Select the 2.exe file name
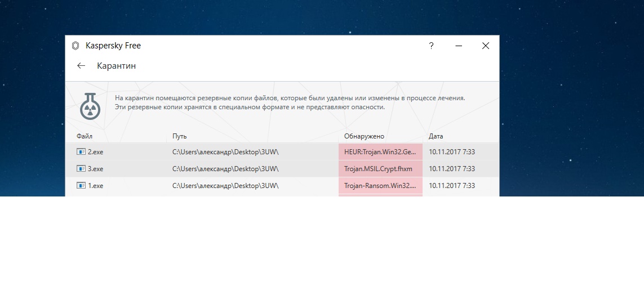 point(95,152)
